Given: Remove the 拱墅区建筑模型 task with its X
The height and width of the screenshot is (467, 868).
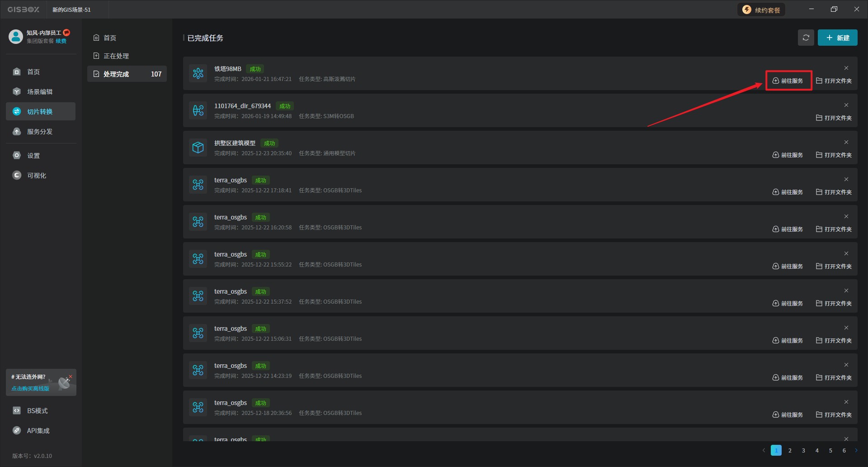Looking at the screenshot, I should 846,143.
